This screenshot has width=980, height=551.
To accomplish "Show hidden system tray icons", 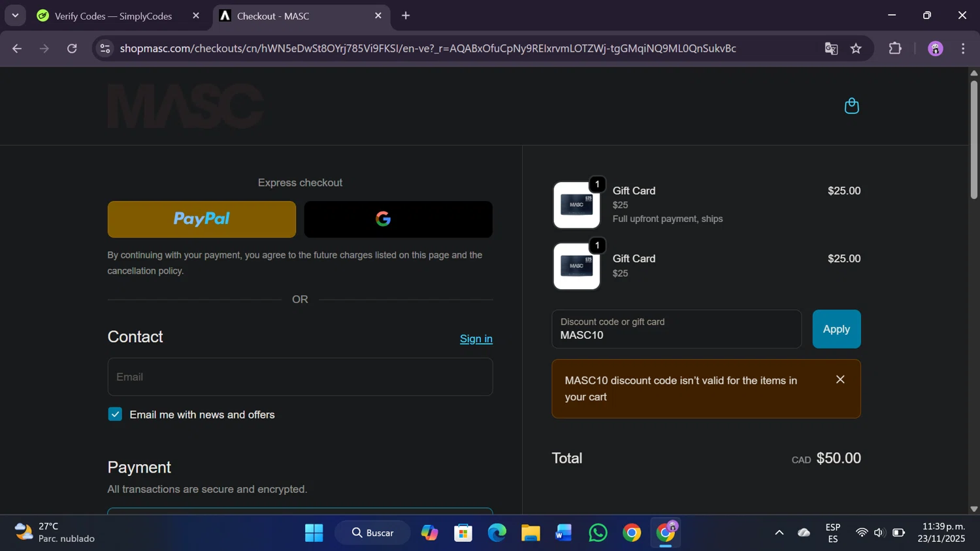I will click(x=779, y=533).
